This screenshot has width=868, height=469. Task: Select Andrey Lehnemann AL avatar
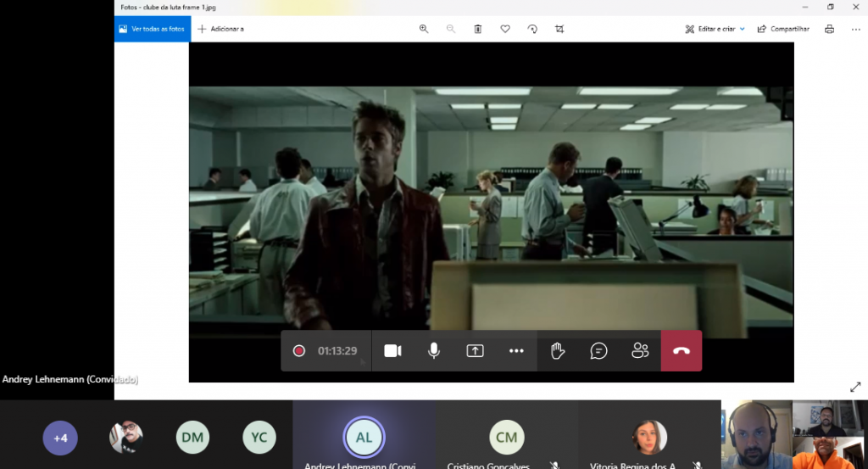[364, 438]
